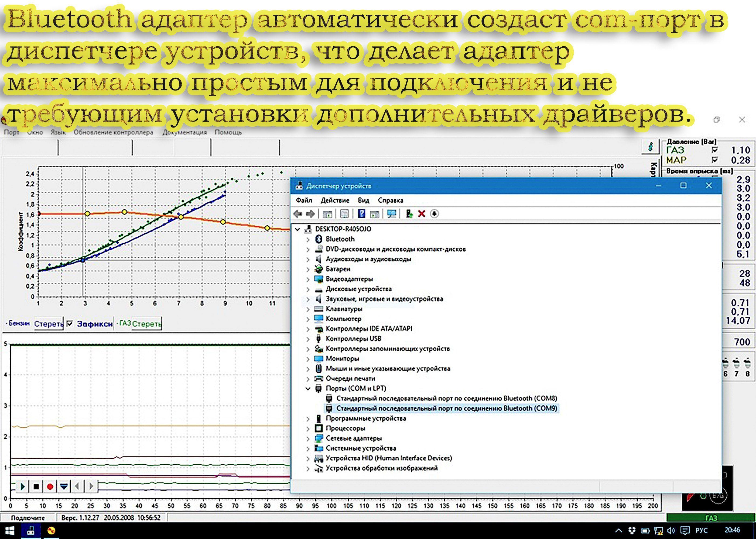Open the Обновление контроллера menu in gas app

[113, 132]
